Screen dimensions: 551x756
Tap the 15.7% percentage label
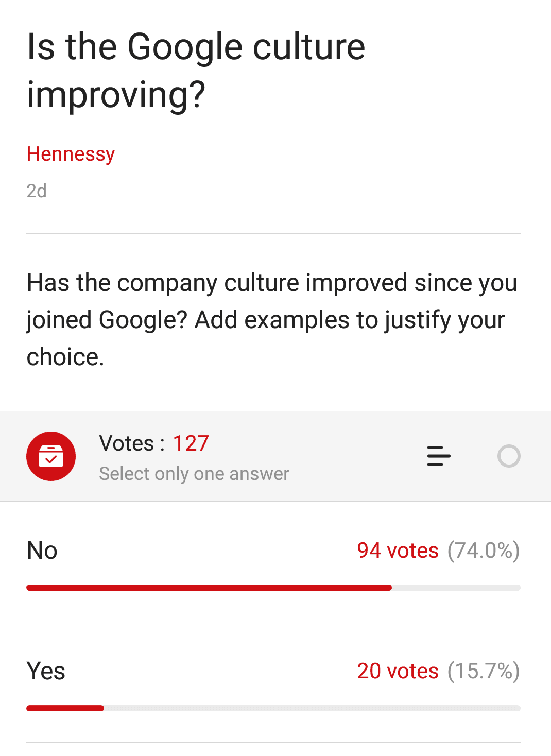pos(484,671)
